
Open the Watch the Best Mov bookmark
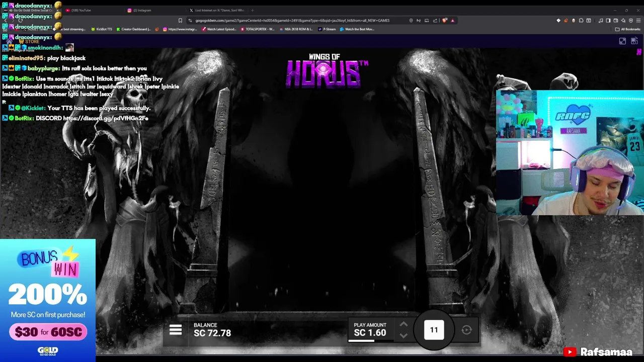tap(357, 29)
